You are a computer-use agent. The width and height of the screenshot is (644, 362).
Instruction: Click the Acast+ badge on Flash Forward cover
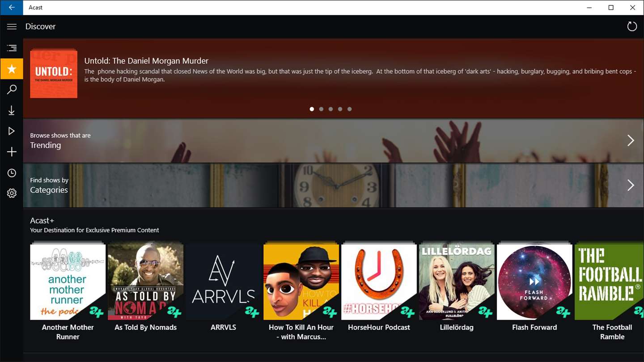563,311
